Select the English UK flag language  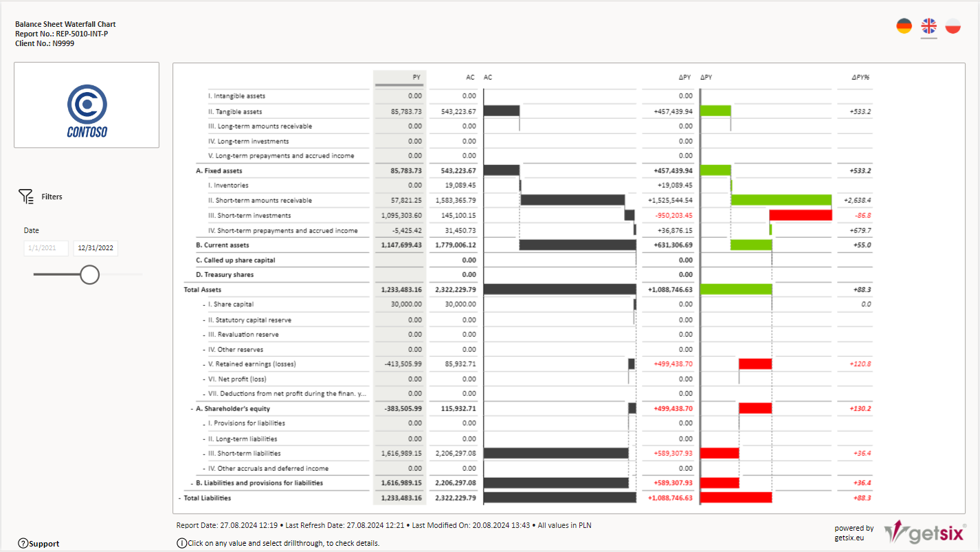coord(928,26)
